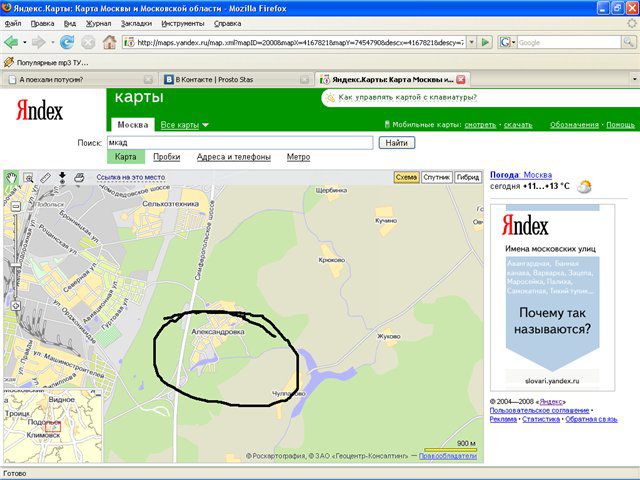Switch map view to Гибрид
The height and width of the screenshot is (480, 640).
click(x=468, y=177)
